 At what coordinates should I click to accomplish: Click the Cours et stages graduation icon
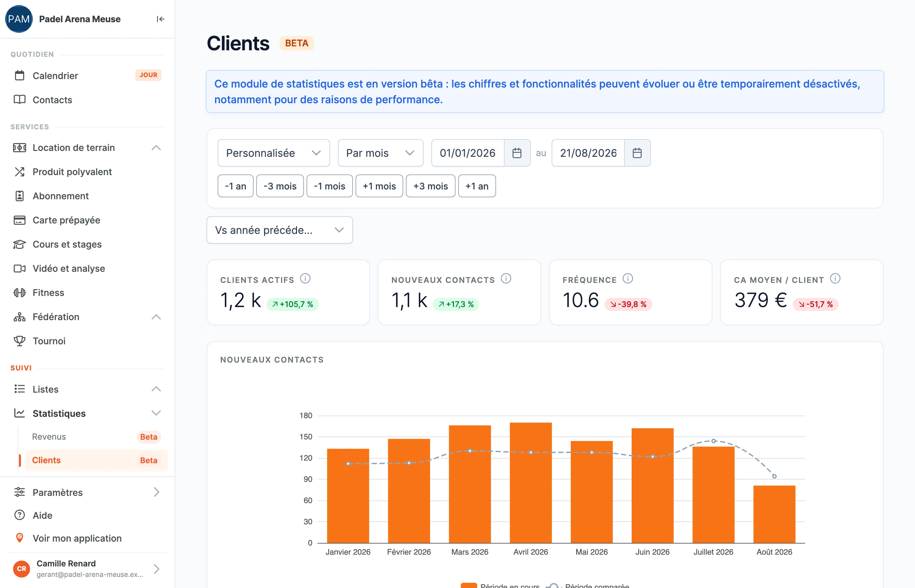[x=20, y=244]
